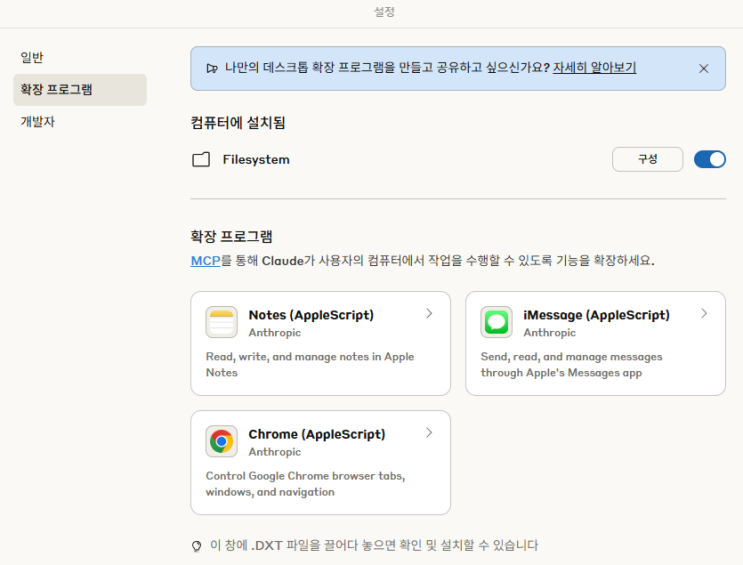This screenshot has width=743, height=565.
Task: Click Anthropic under the iMessage title
Action: tap(550, 333)
